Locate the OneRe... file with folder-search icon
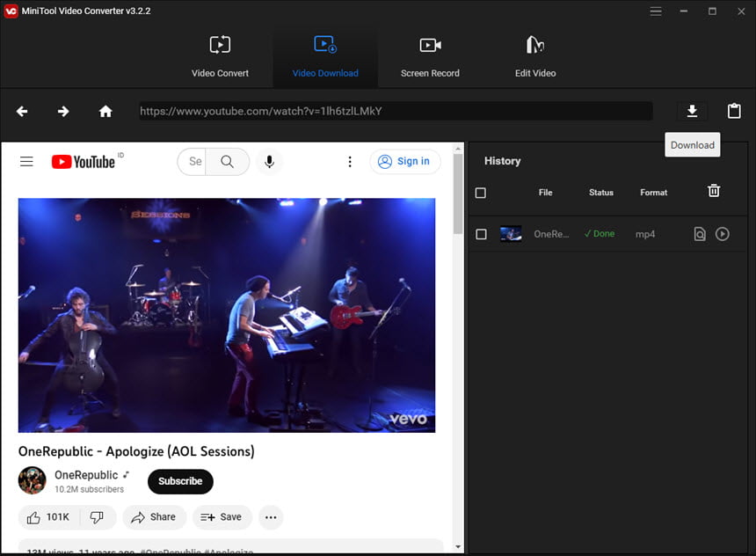Viewport: 756px width, 556px height. tap(700, 234)
